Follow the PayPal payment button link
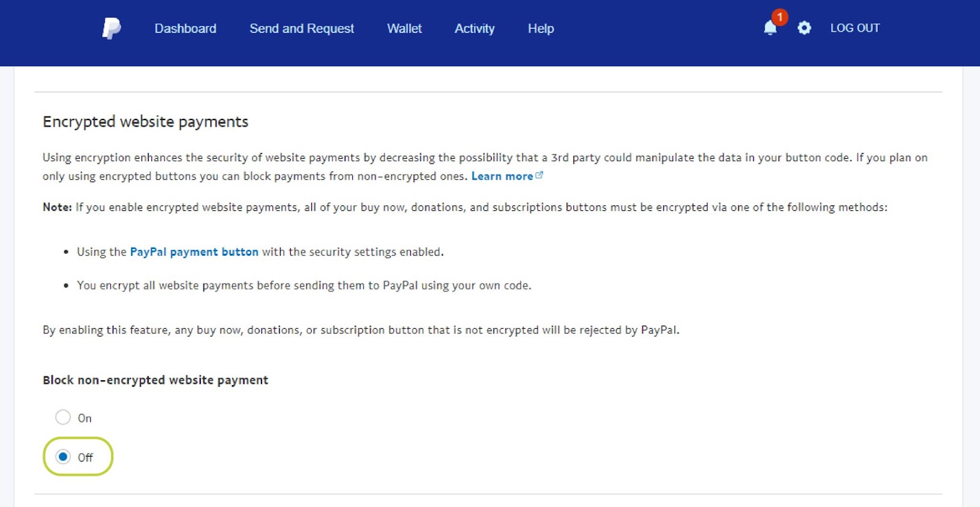Viewport: 980px width, 507px height. coord(194,252)
